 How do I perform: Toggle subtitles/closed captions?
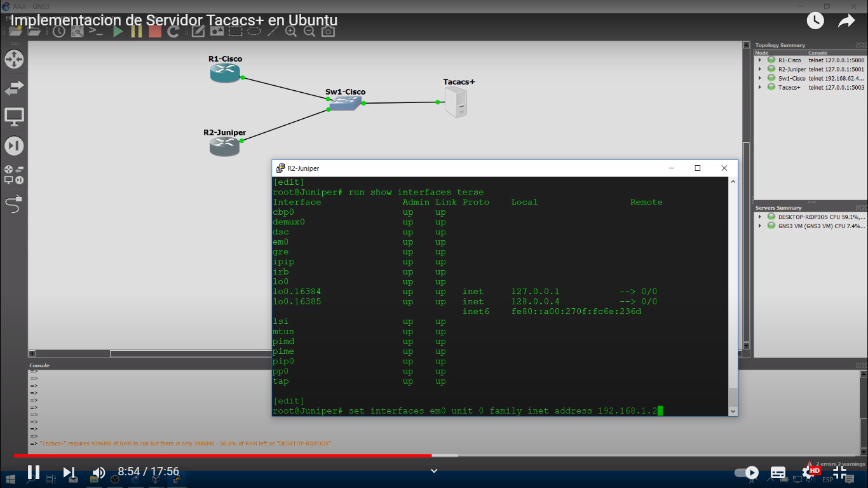778,473
